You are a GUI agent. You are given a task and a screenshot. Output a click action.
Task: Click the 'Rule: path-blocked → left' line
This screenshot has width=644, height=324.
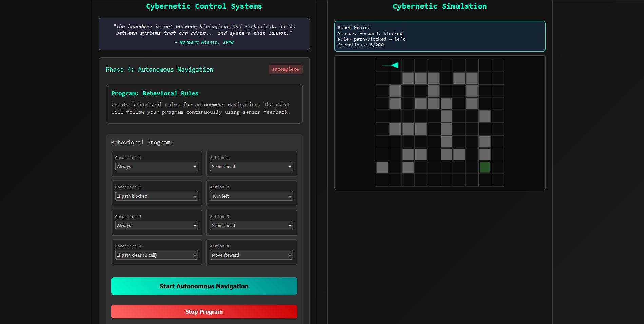pyautogui.click(x=371, y=39)
